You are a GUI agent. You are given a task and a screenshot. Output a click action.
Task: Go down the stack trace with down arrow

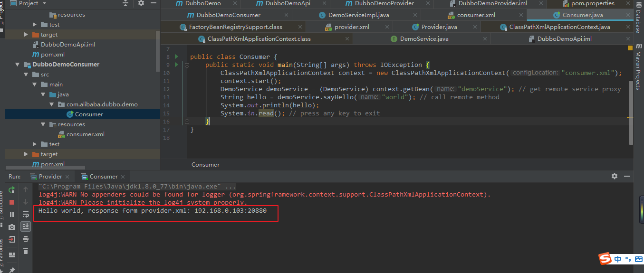26,202
